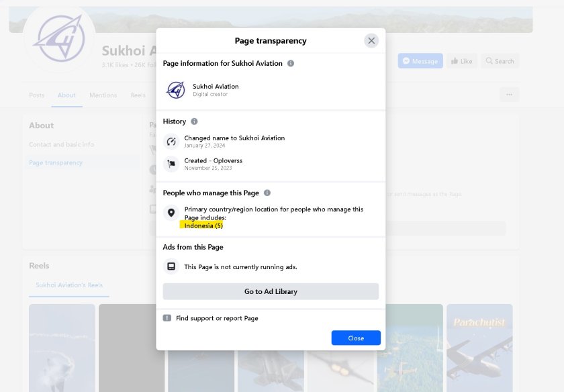Close the Page transparency dialog with X
Screen dimensions: 564x392
point(371,41)
